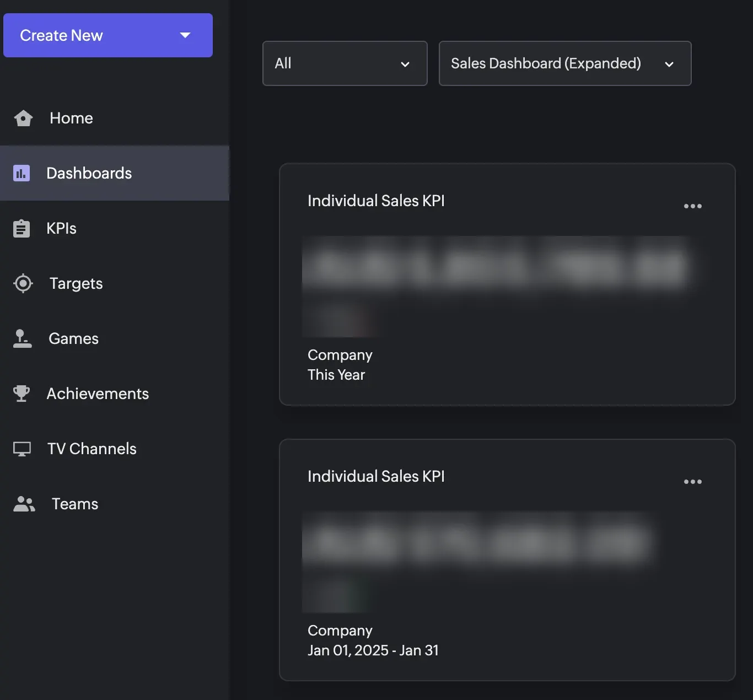Click the Achievements trophy icon

pyautogui.click(x=21, y=394)
